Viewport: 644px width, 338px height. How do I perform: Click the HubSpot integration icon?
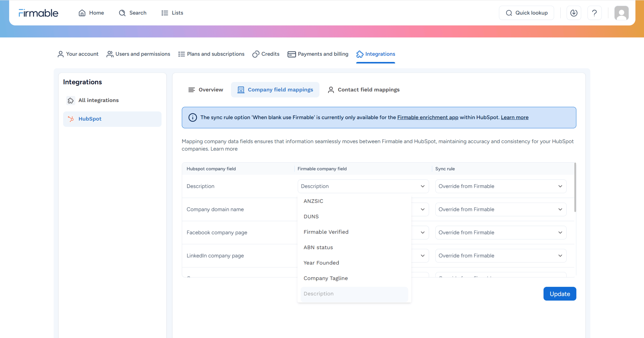pos(71,119)
